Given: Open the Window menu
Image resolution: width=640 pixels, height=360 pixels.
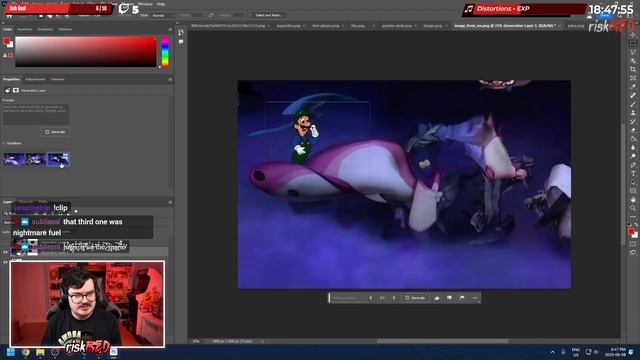Looking at the screenshot, I should pyautogui.click(x=145, y=4).
